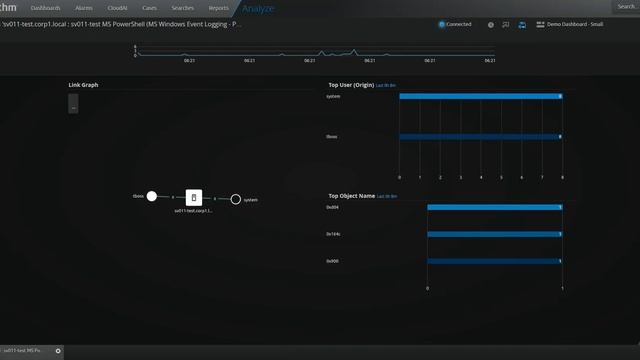The width and height of the screenshot is (640, 360).
Task: Open the Searches page
Action: [x=182, y=8]
